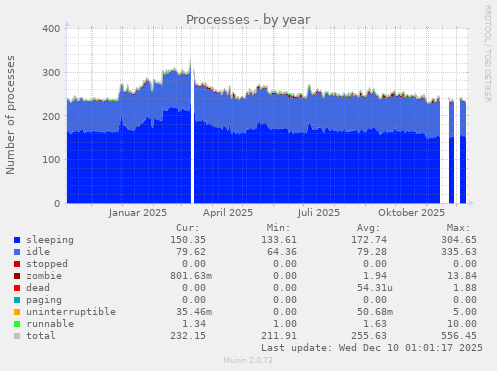
Task: Click runnable average value 1.63
Action: pyautogui.click(x=375, y=324)
